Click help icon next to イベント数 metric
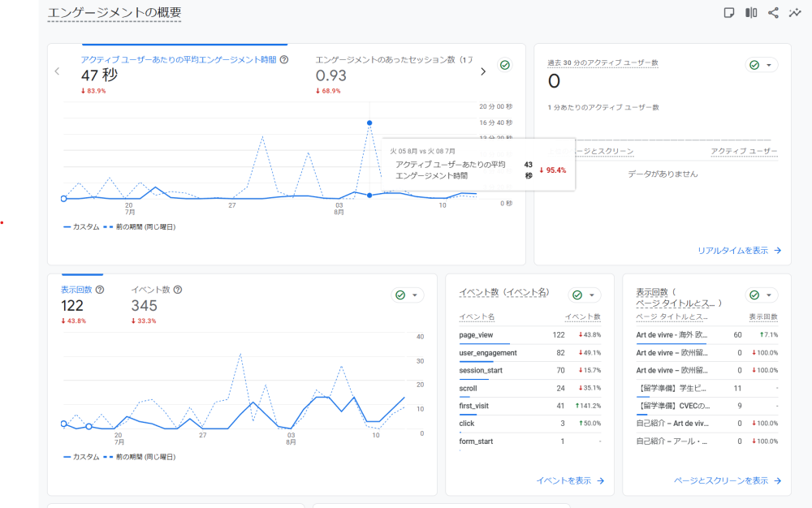Screen dimensions: 812x508 (178, 290)
